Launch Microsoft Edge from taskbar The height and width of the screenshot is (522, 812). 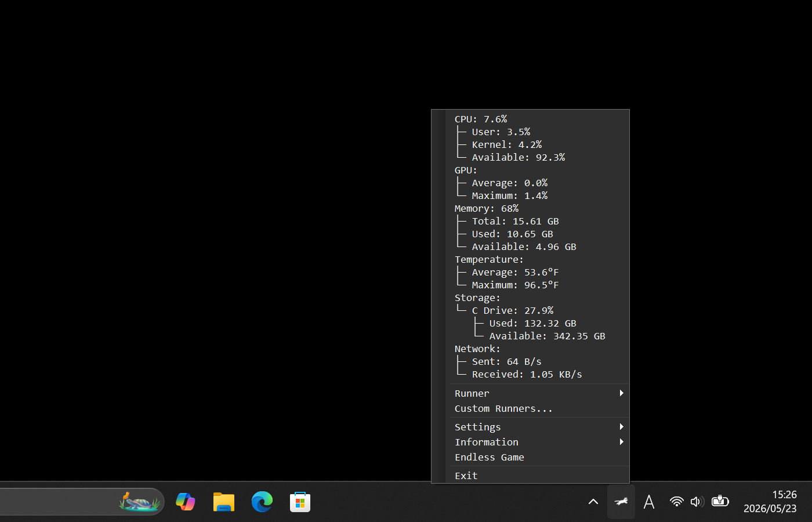(262, 502)
